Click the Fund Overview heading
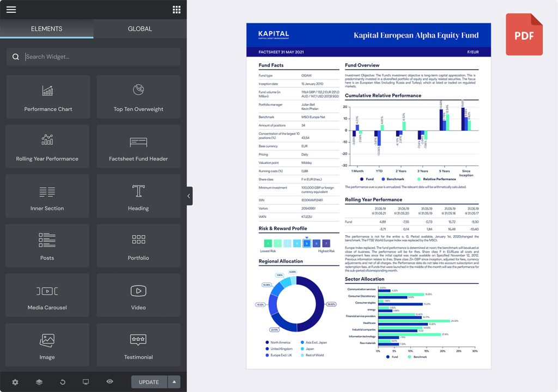558x392 pixels. click(x=362, y=65)
